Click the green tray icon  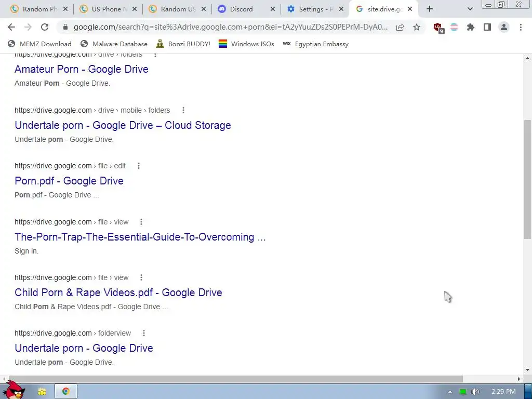coord(463,392)
